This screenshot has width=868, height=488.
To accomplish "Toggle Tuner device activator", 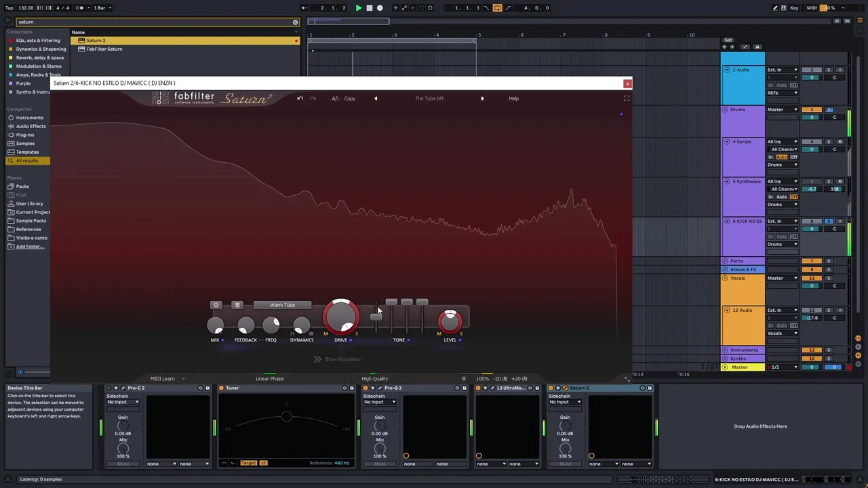I will click(221, 388).
